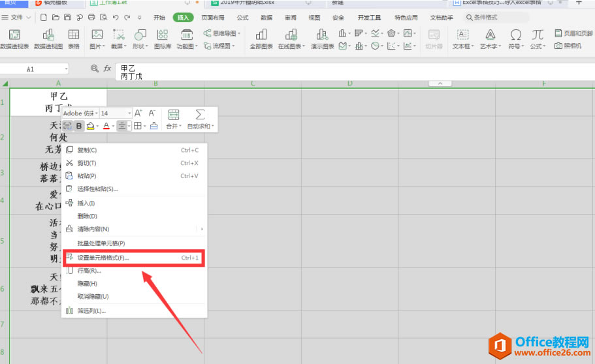Open the 数据透视表 pivot table tool
Screen dimensions: 595x364
(14, 39)
